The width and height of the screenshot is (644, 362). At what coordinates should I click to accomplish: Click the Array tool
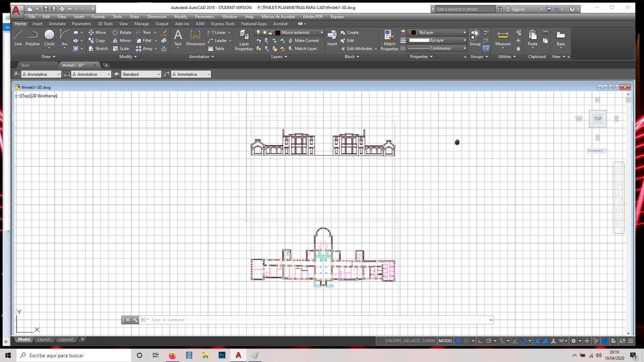point(144,48)
